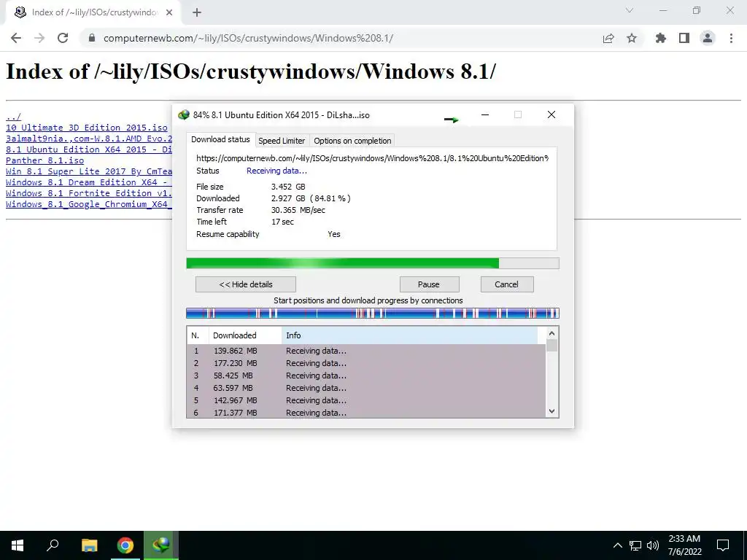Image resolution: width=747 pixels, height=560 pixels.
Task: Minimize the IDM download dialog
Action: tap(485, 114)
